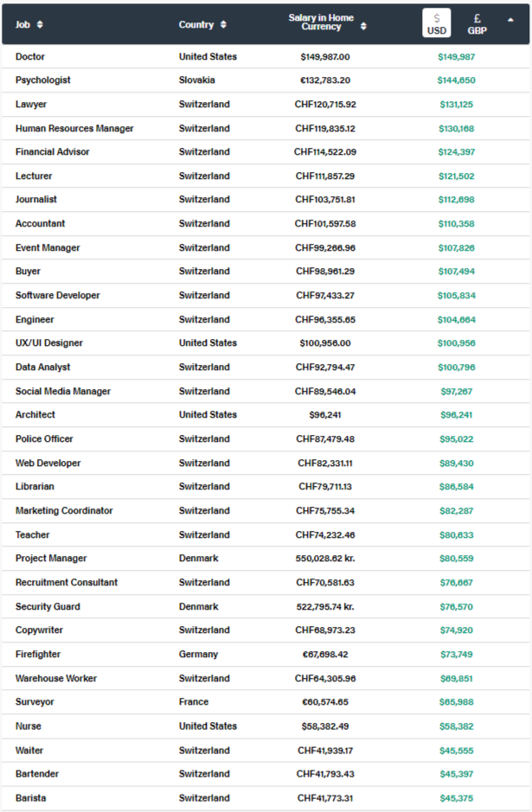
Task: Switch currency display to USD
Action: click(437, 23)
